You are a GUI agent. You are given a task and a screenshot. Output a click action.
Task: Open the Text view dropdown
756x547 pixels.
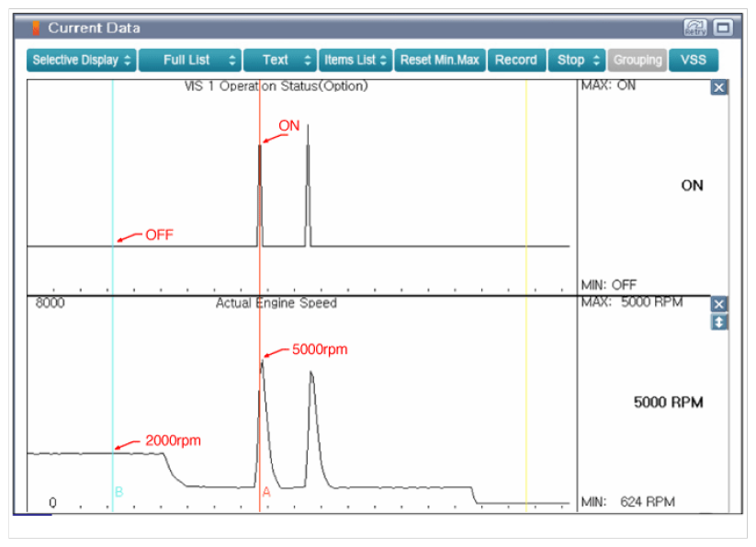click(x=280, y=60)
